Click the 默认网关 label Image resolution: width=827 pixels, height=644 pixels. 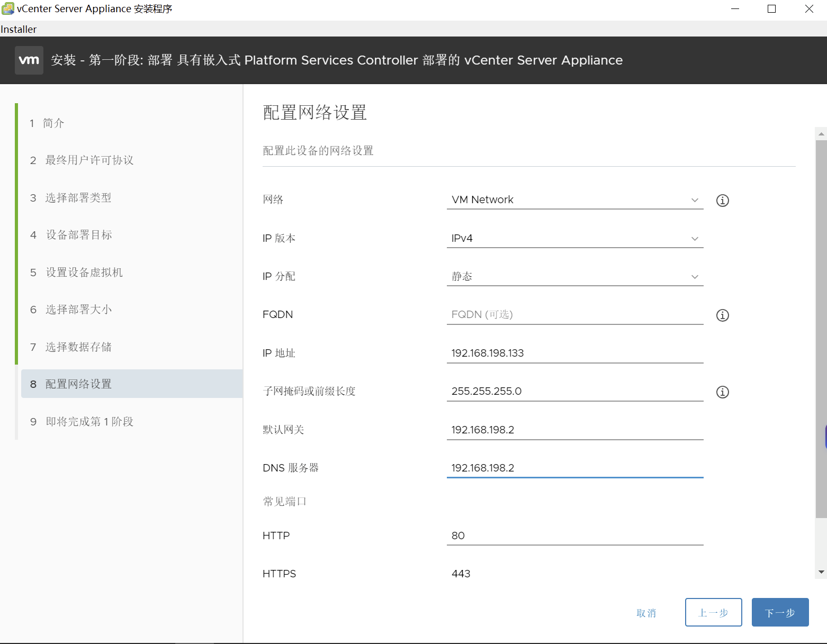pyautogui.click(x=283, y=430)
